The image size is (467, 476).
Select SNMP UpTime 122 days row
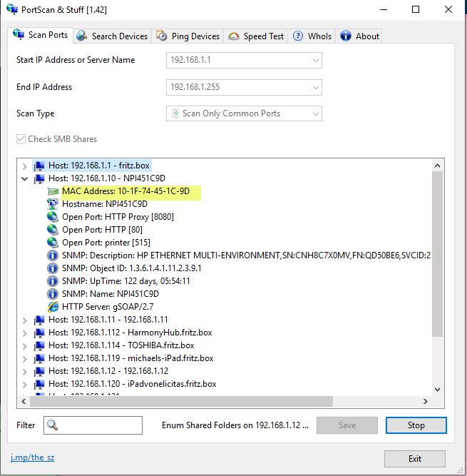pyautogui.click(x=126, y=281)
